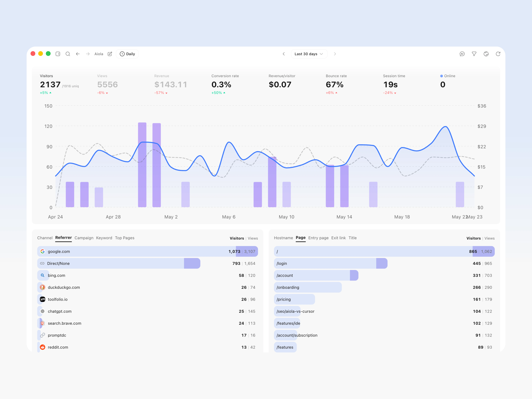The width and height of the screenshot is (532, 399).
Task: Click the red window close button
Action: pos(33,54)
